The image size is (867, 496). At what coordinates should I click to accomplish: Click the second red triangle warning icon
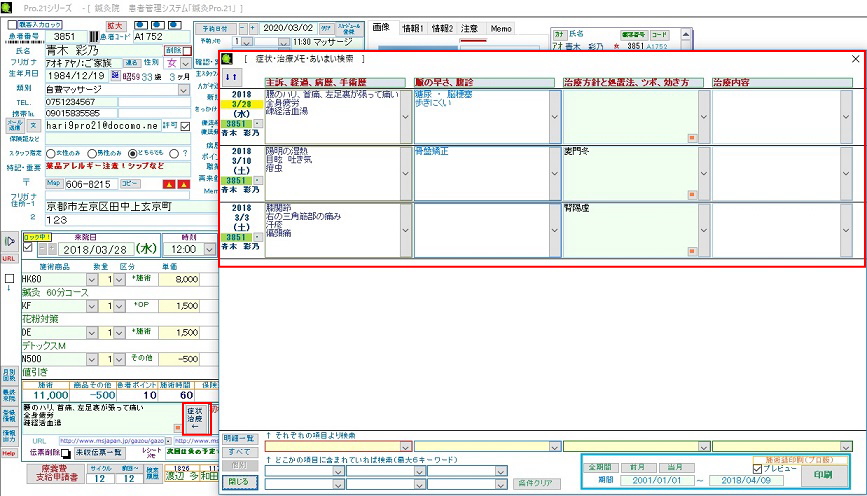184,184
